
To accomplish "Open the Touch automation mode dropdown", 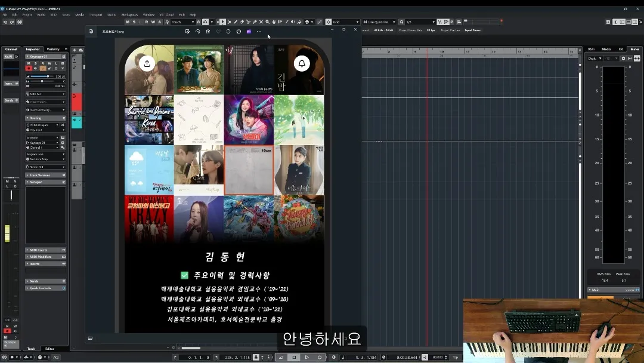I will pyautogui.click(x=183, y=21).
